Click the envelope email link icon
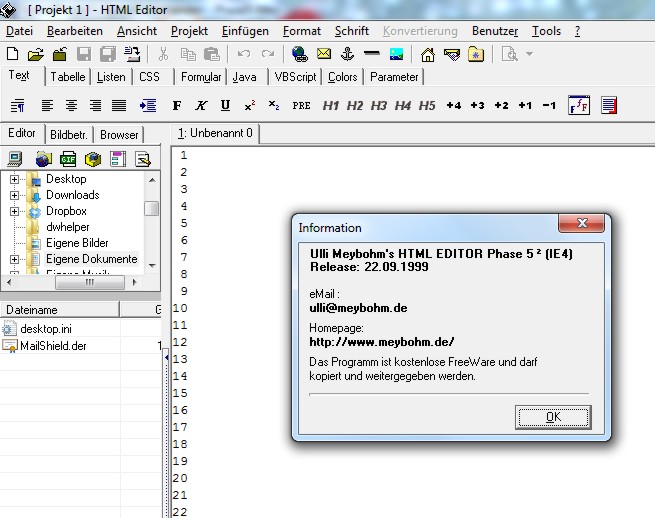Screen dimensions: 655x518 point(324,54)
